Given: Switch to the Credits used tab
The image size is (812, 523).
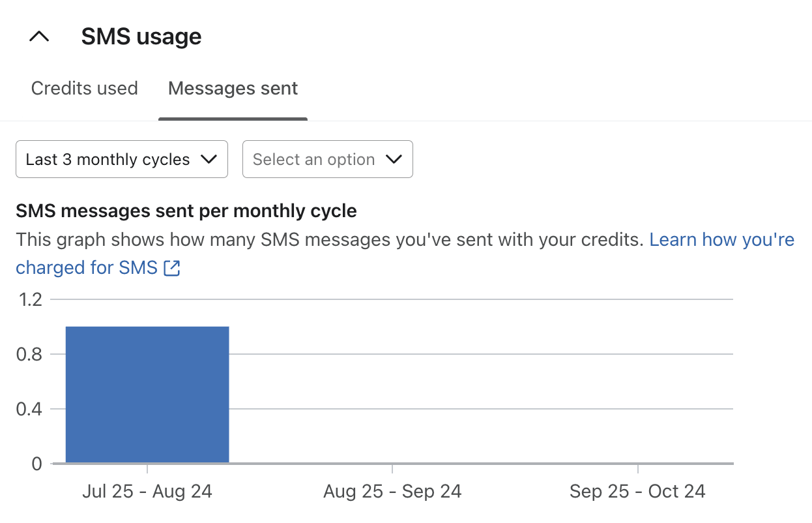Looking at the screenshot, I should [84, 88].
